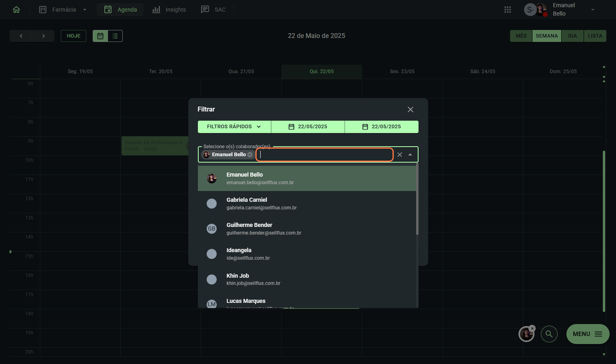Viewport: 616px width, 364px height.
Task: Click the search magnifier button
Action: (x=549, y=334)
